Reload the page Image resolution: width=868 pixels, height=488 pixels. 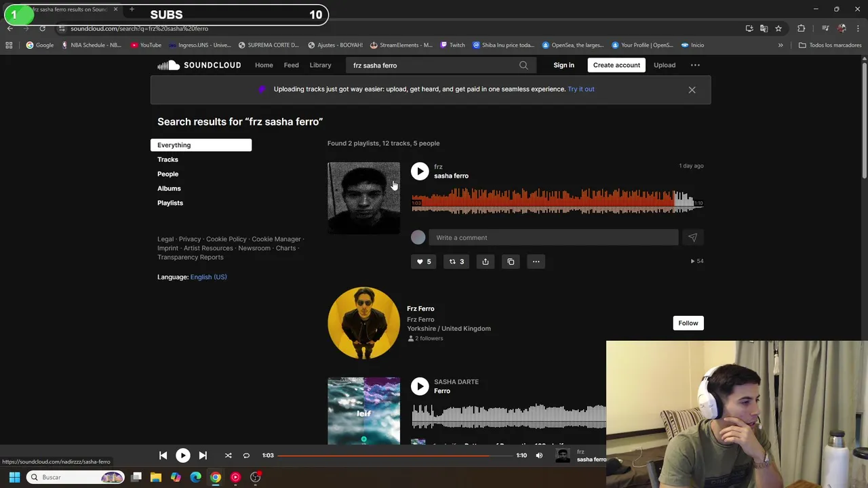pyautogui.click(x=42, y=28)
